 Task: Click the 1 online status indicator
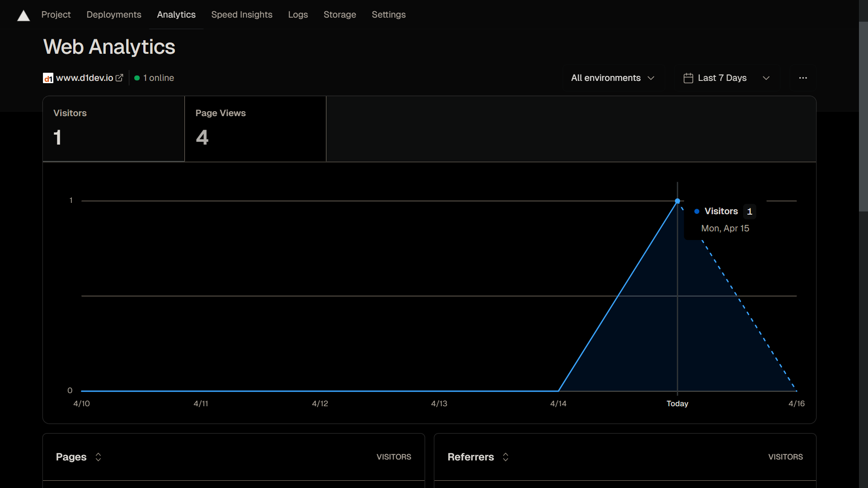[154, 78]
